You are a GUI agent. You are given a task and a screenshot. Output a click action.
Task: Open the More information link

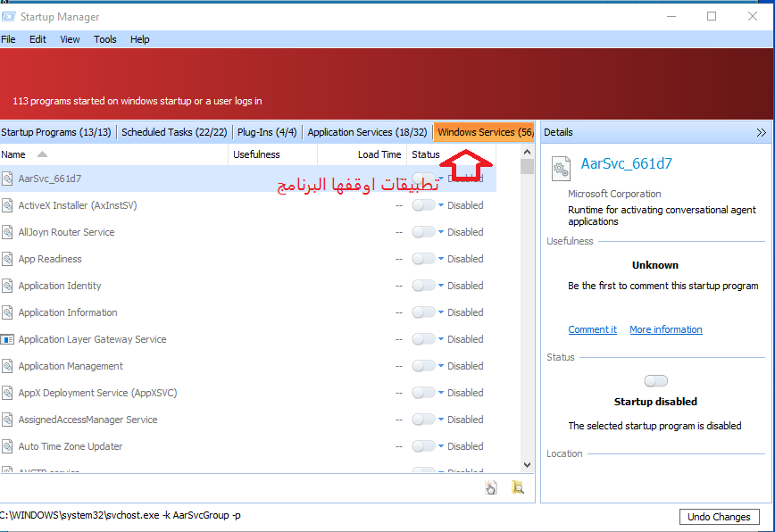coord(666,329)
